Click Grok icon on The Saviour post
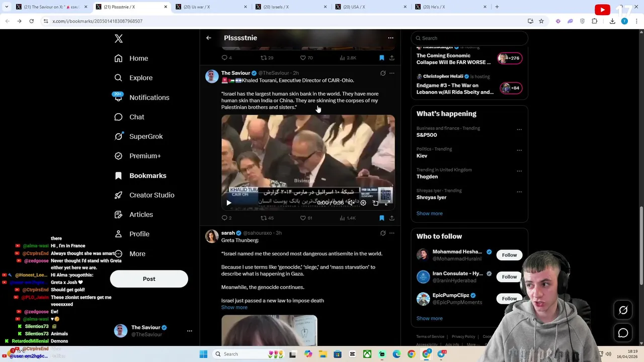The height and width of the screenshot is (362, 644). (x=383, y=73)
